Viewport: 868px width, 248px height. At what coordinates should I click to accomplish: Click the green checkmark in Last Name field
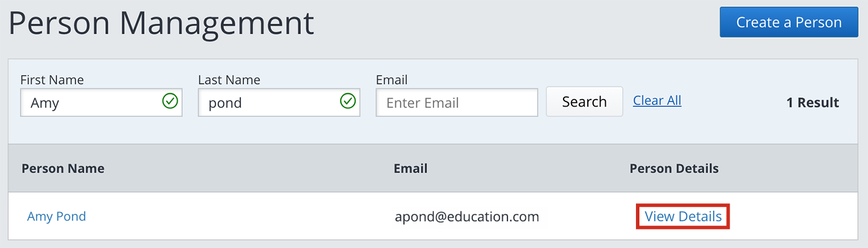[347, 102]
